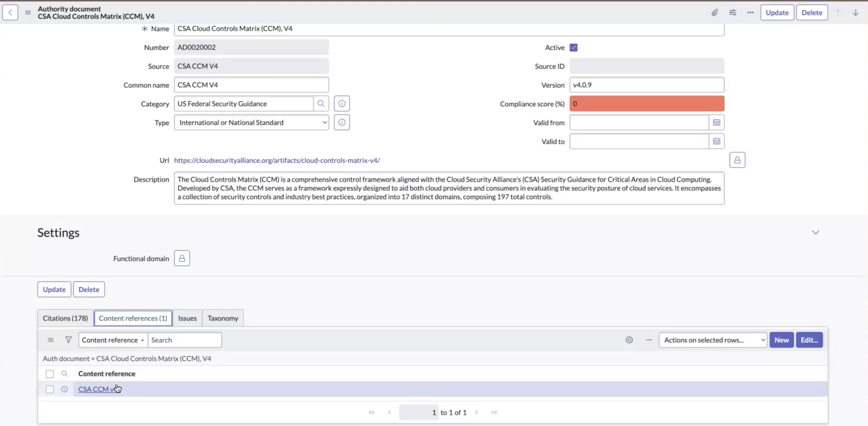Click the header Update button
Screen dimensions: 868x426
777,13
